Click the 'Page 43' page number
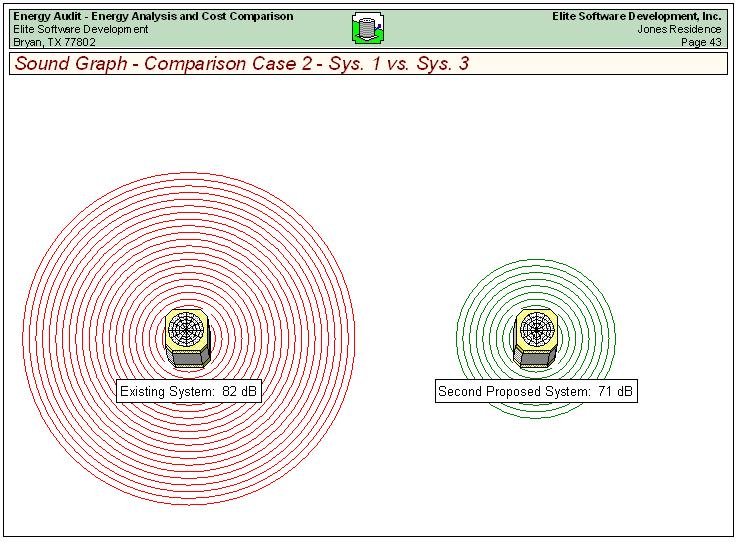Image resolution: width=737 pixels, height=542 pixels. [700, 43]
